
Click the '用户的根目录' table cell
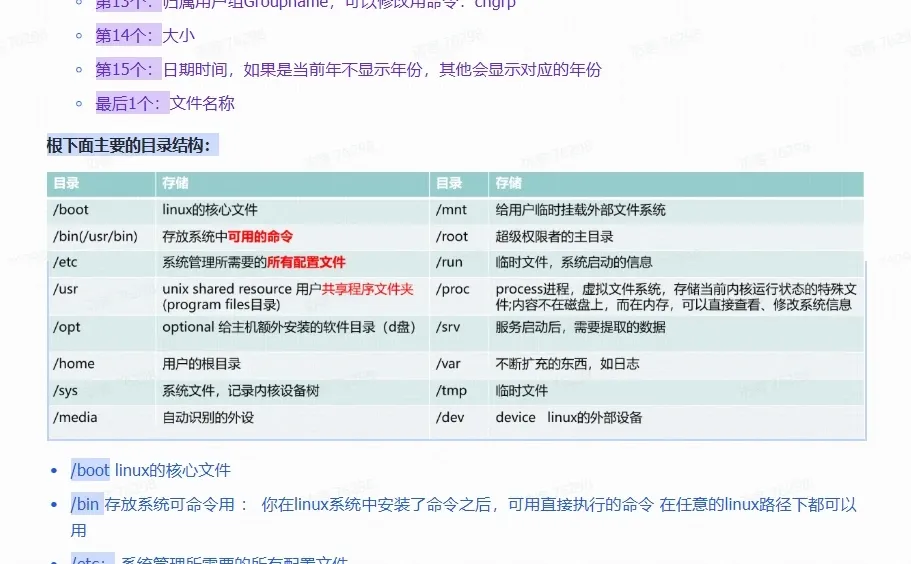292,364
